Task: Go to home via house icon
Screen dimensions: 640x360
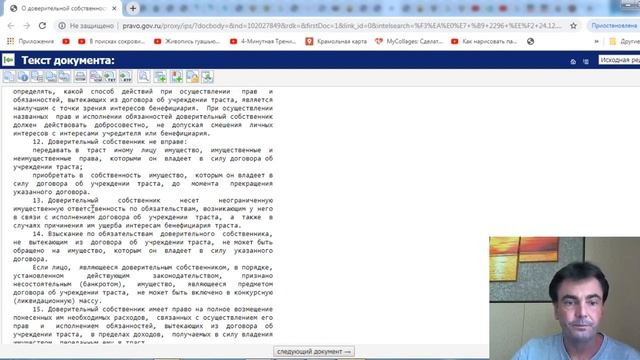Action: click(x=573, y=61)
